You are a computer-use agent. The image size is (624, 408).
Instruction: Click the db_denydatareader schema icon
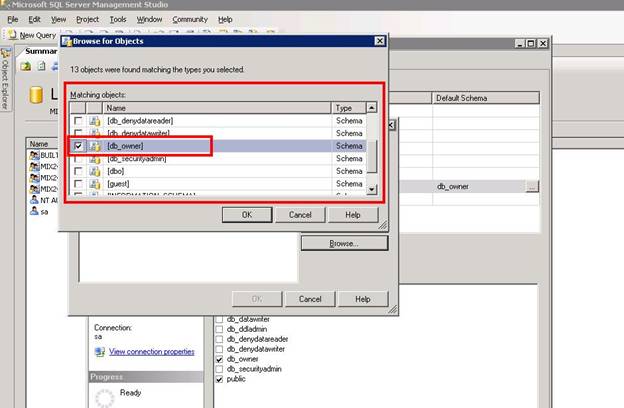click(94, 121)
